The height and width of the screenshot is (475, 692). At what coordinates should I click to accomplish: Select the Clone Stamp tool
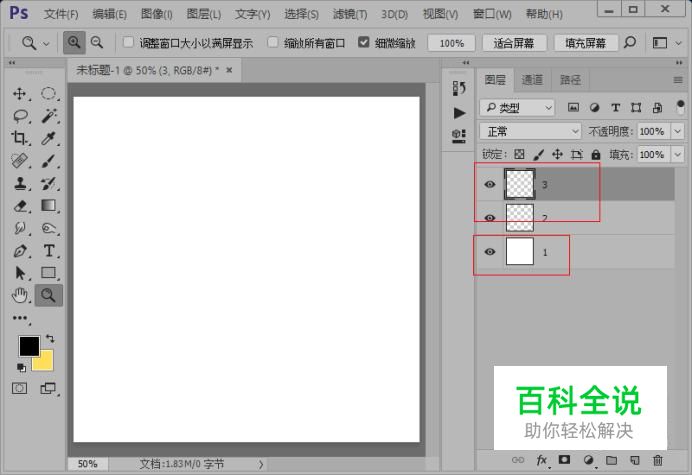pyautogui.click(x=19, y=183)
